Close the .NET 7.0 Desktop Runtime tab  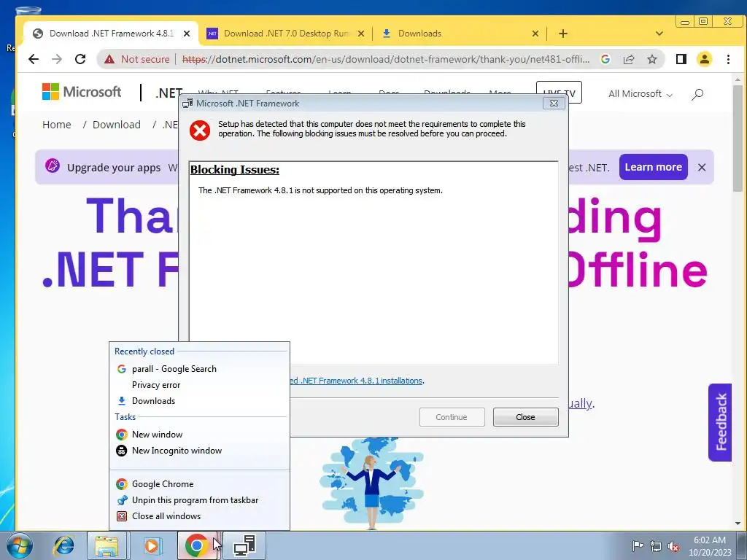click(361, 34)
